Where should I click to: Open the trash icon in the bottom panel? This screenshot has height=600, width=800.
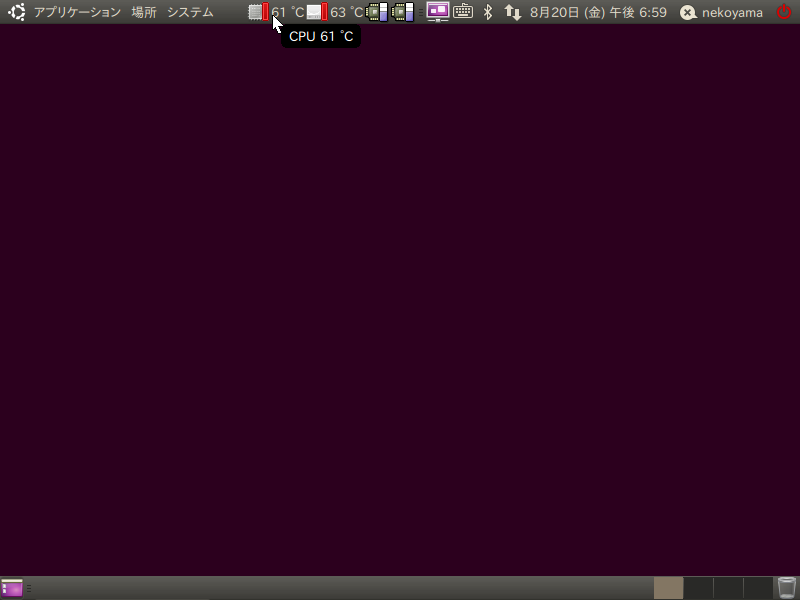787,588
